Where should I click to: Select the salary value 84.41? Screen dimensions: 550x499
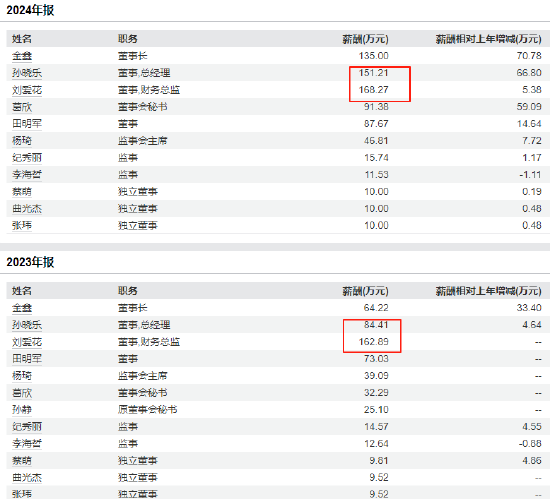click(376, 325)
